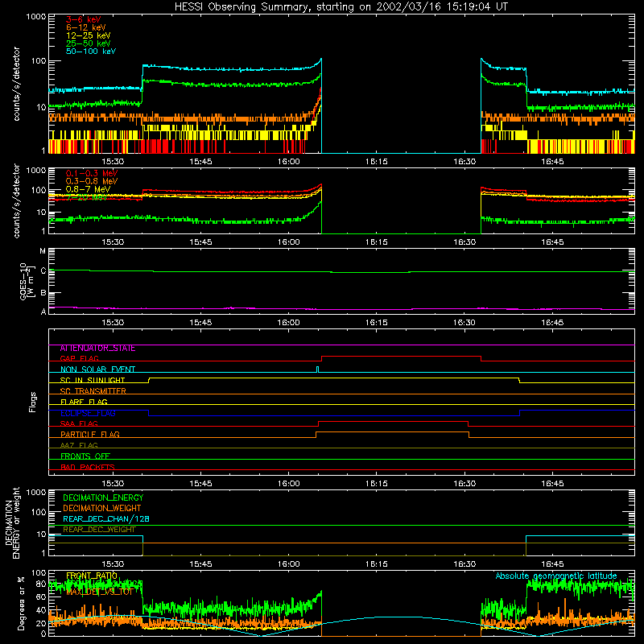Click the vertical Flags axis title
Image resolution: width=644 pixels, height=644 pixels.
tap(32, 402)
